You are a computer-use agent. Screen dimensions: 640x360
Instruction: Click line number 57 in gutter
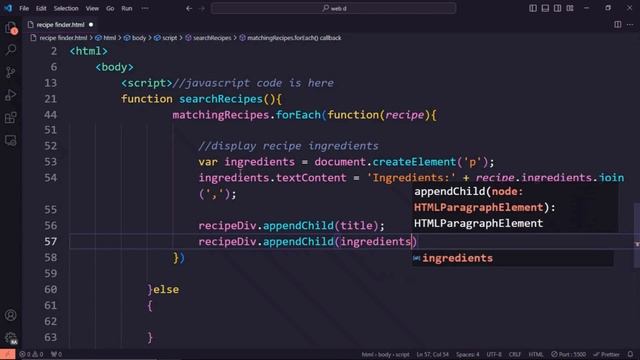click(x=50, y=242)
